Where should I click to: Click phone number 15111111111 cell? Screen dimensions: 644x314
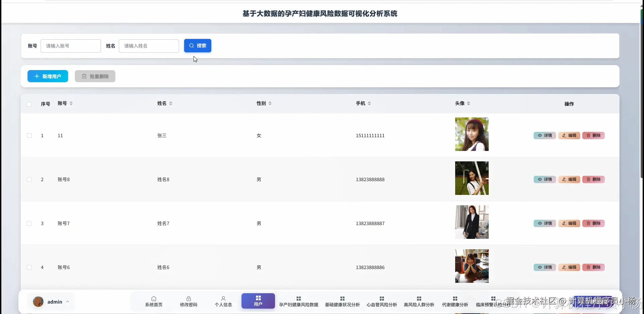[x=370, y=136]
